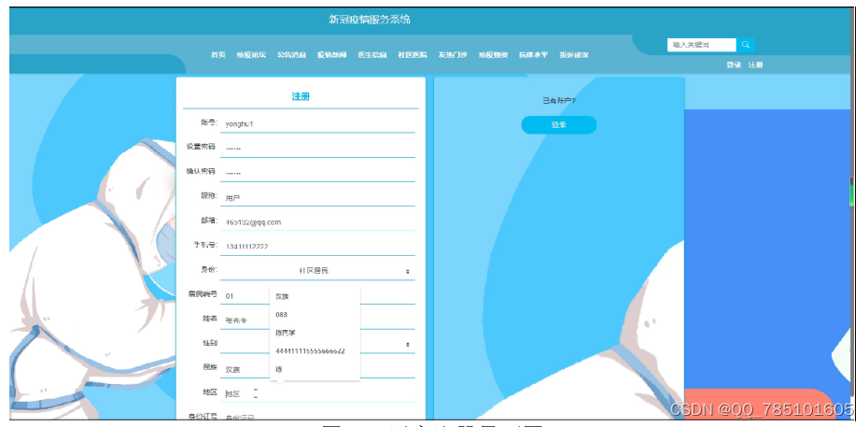
Task: Focus the 输入关键词 search box
Action: (701, 45)
